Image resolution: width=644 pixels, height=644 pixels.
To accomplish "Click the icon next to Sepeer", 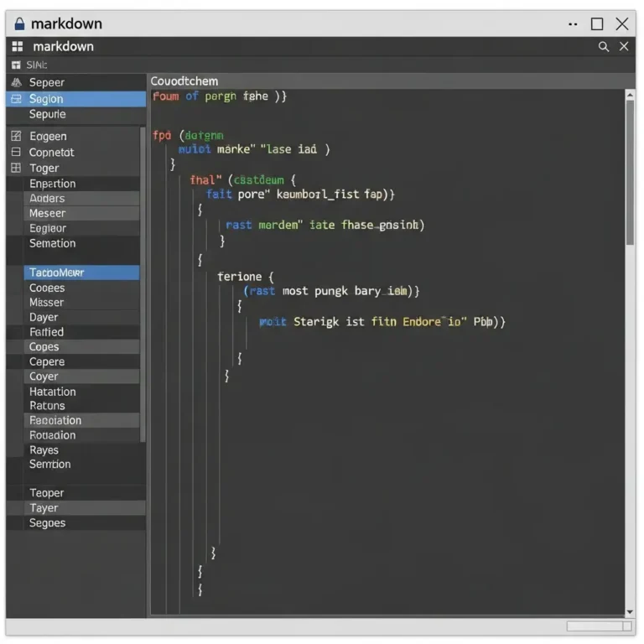I will (17, 82).
